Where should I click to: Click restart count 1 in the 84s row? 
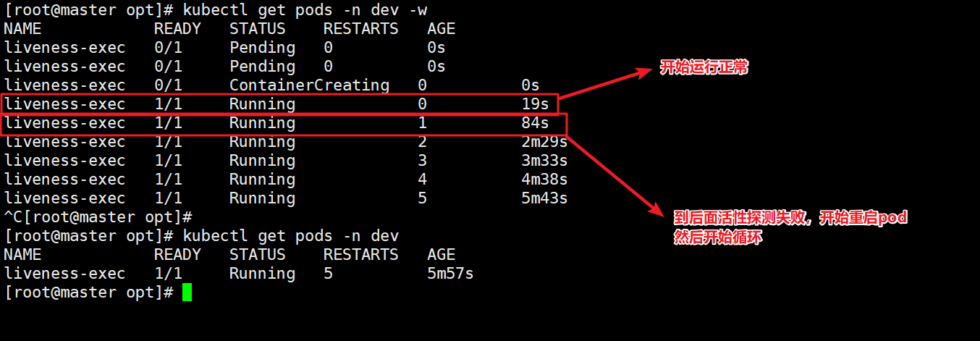422,123
